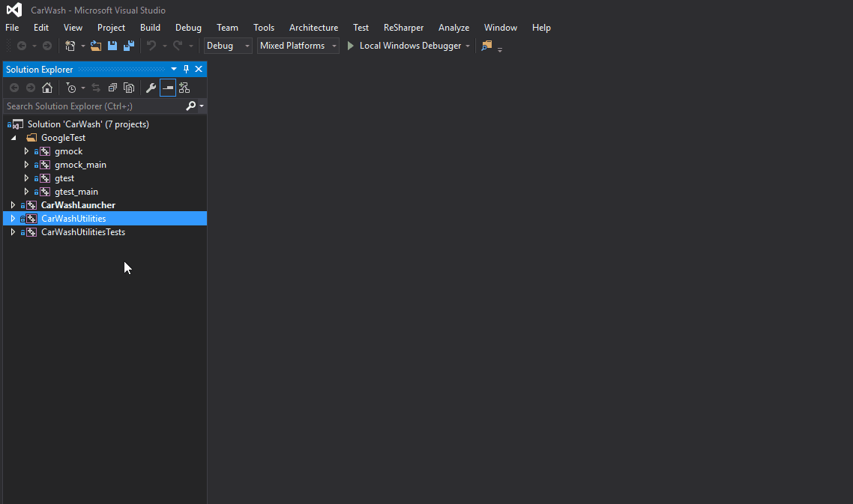853x504 pixels.
Task: Click the search magnifier icon
Action: pos(190,106)
